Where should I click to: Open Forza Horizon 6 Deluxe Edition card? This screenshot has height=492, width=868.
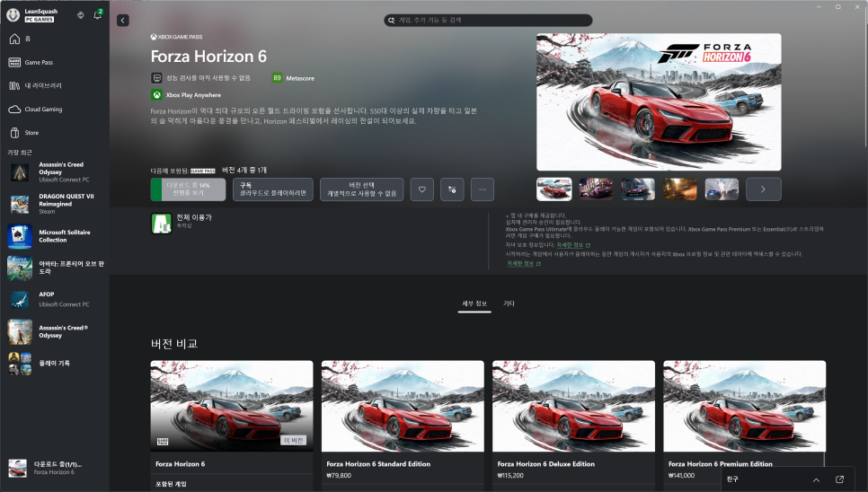(573, 426)
